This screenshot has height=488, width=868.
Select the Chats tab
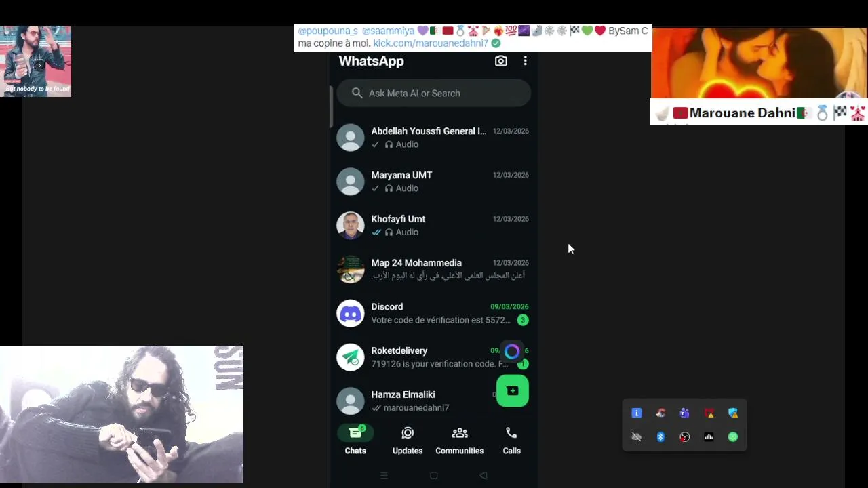355,441
